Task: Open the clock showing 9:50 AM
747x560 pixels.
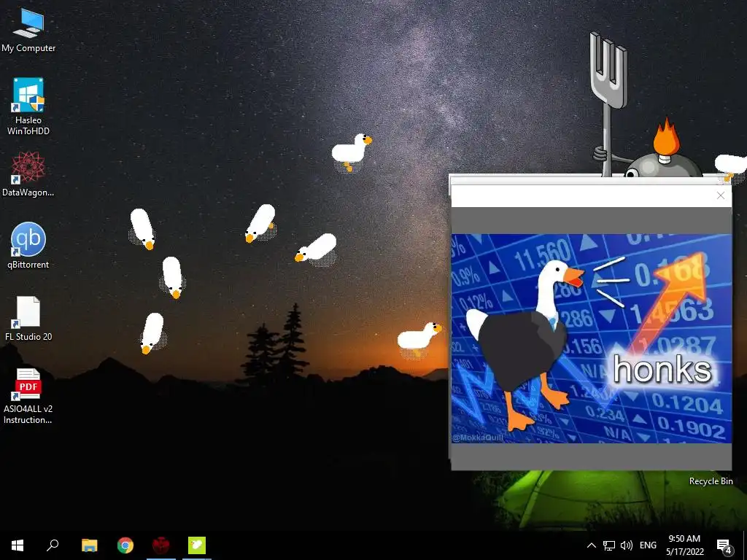Action: coord(684,545)
